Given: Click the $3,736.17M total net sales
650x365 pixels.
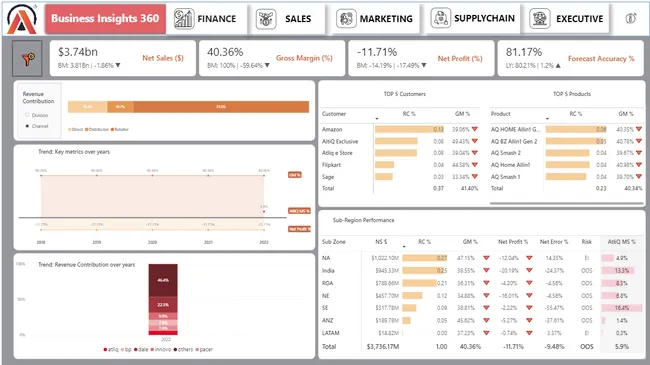Looking at the screenshot, I should pos(383,346).
